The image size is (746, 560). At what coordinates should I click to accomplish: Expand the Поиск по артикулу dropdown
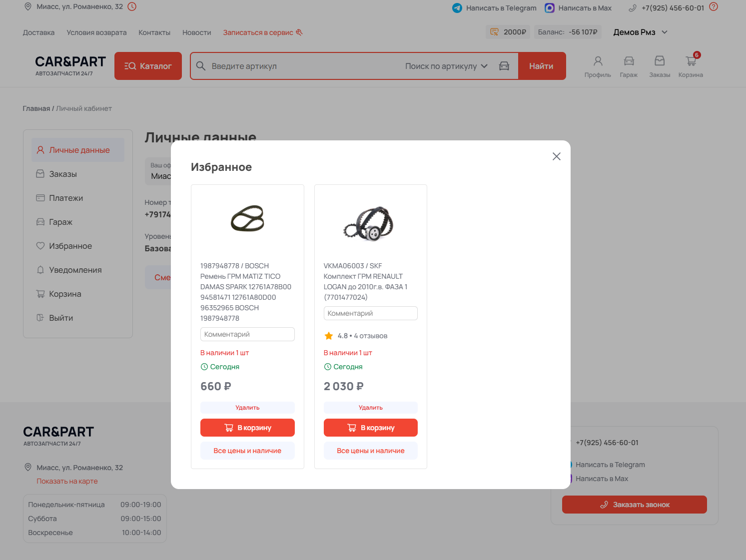click(x=446, y=66)
